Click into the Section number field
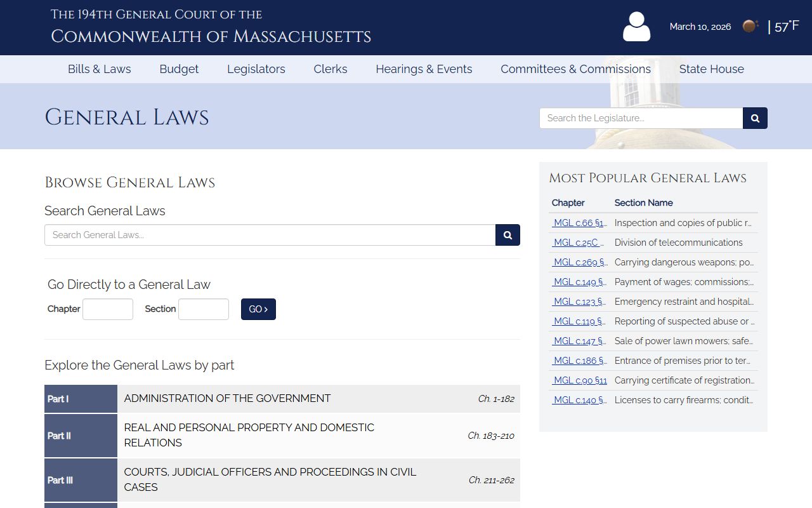This screenshot has height=508, width=812. point(204,309)
